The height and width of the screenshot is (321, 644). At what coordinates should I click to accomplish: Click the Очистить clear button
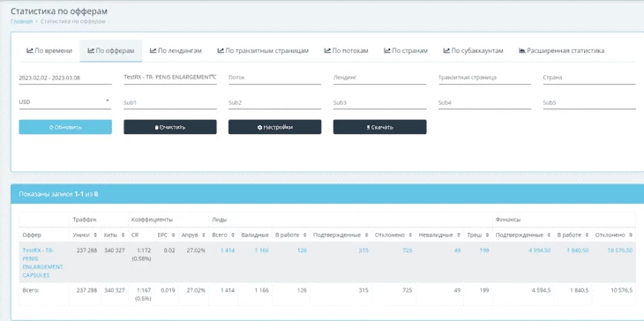tap(170, 127)
